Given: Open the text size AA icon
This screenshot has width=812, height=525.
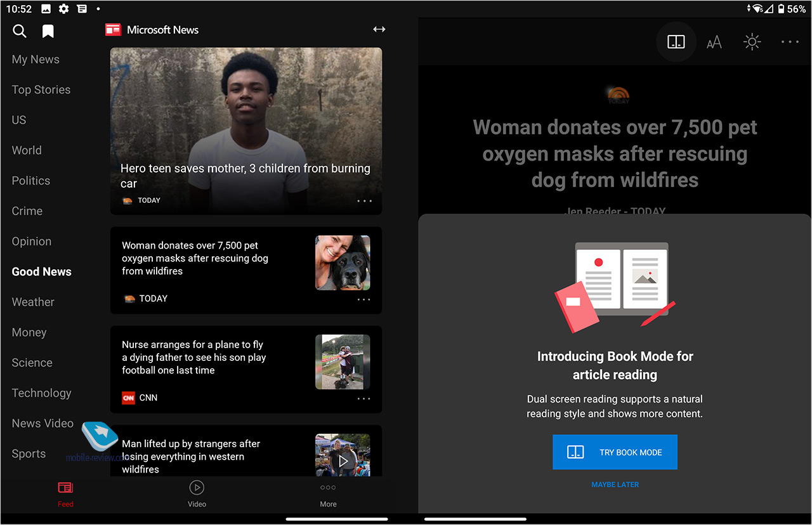Looking at the screenshot, I should 714,42.
